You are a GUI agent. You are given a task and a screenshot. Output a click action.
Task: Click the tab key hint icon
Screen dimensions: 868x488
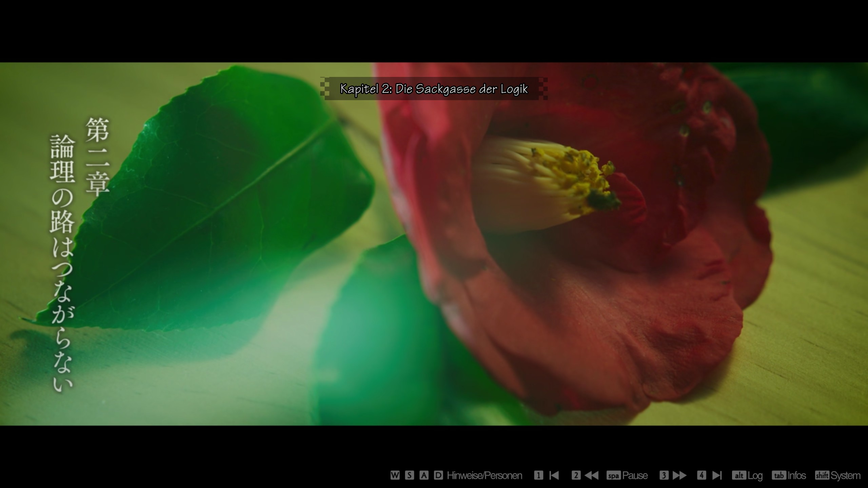tap(779, 475)
